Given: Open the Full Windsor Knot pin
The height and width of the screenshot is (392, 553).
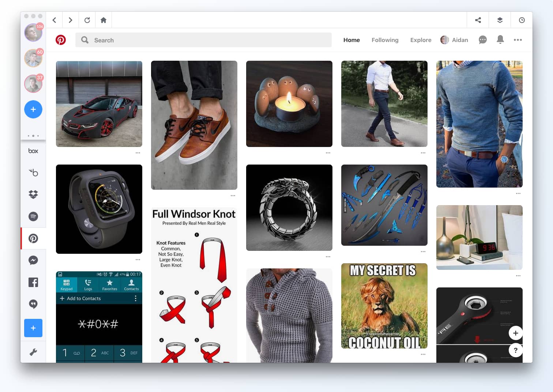Looking at the screenshot, I should pos(194,285).
